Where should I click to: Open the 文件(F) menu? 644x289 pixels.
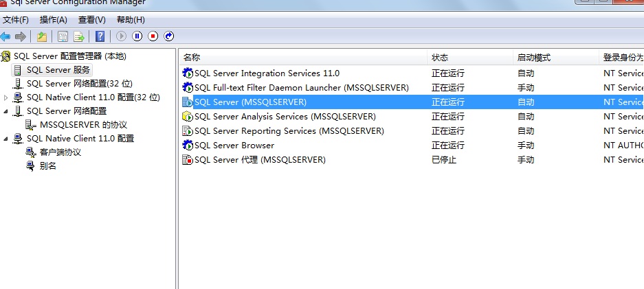click(x=16, y=20)
